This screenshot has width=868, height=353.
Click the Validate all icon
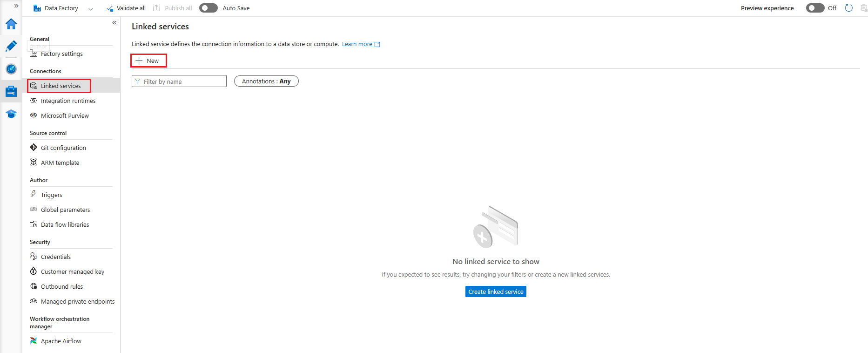(110, 8)
